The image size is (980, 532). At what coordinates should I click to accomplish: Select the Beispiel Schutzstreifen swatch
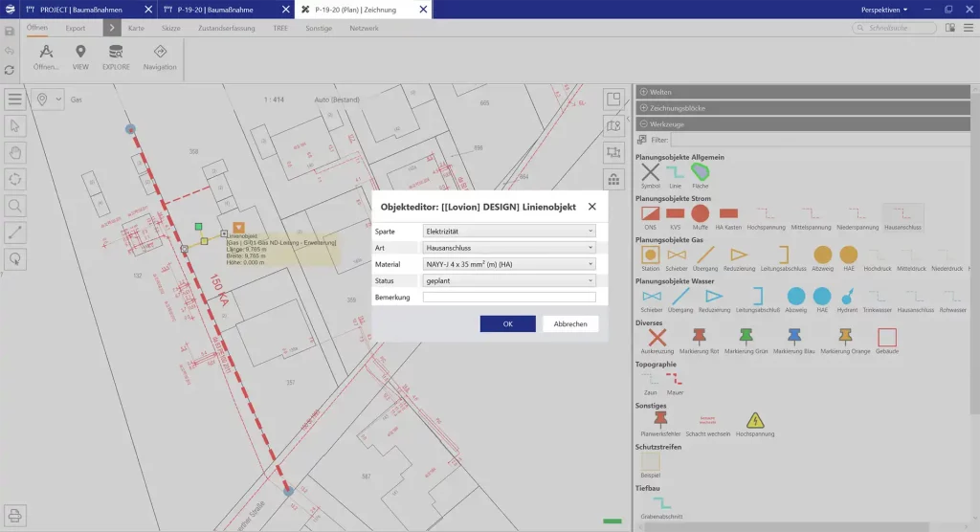click(x=651, y=462)
